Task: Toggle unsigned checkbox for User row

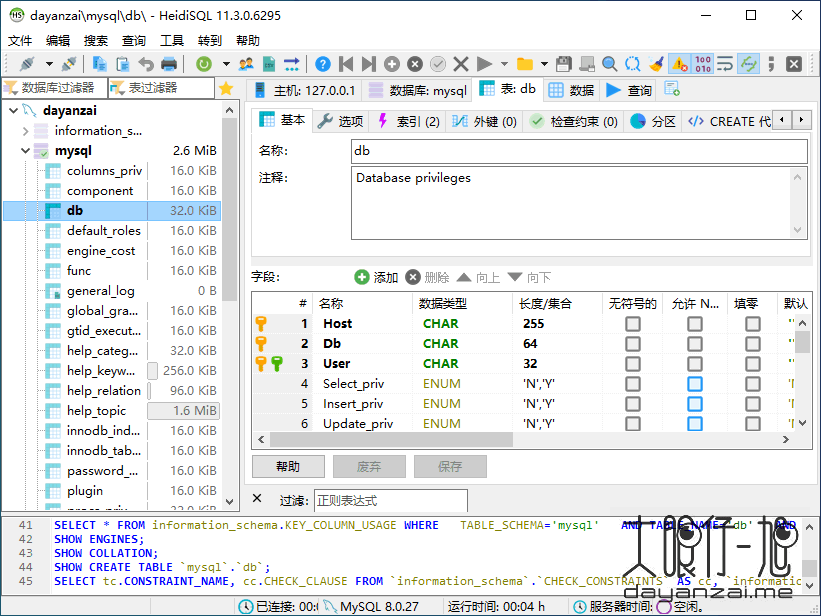Action: (633, 364)
